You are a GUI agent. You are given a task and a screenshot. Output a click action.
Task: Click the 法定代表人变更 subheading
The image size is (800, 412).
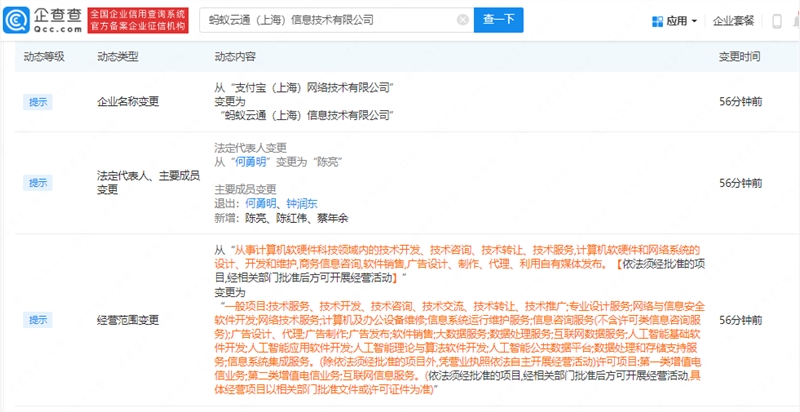[251, 148]
